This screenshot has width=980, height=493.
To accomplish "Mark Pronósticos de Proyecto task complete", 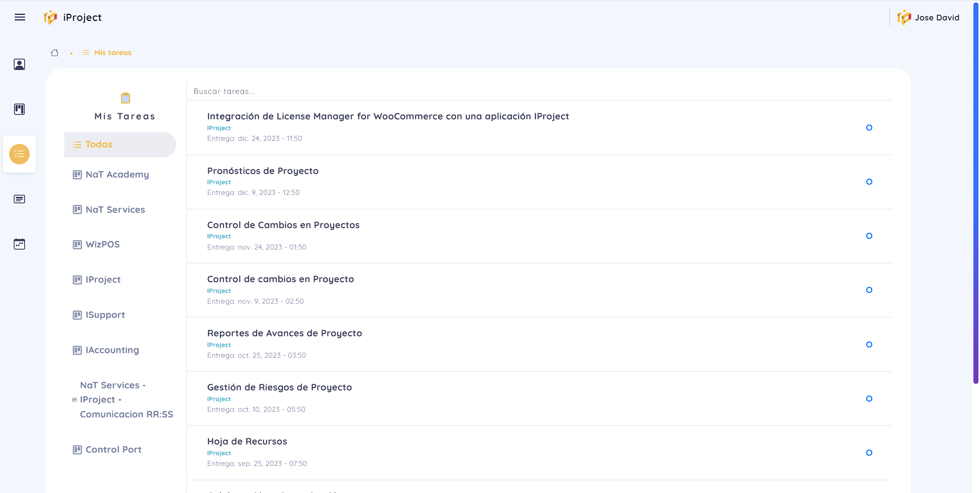I will click(x=869, y=182).
